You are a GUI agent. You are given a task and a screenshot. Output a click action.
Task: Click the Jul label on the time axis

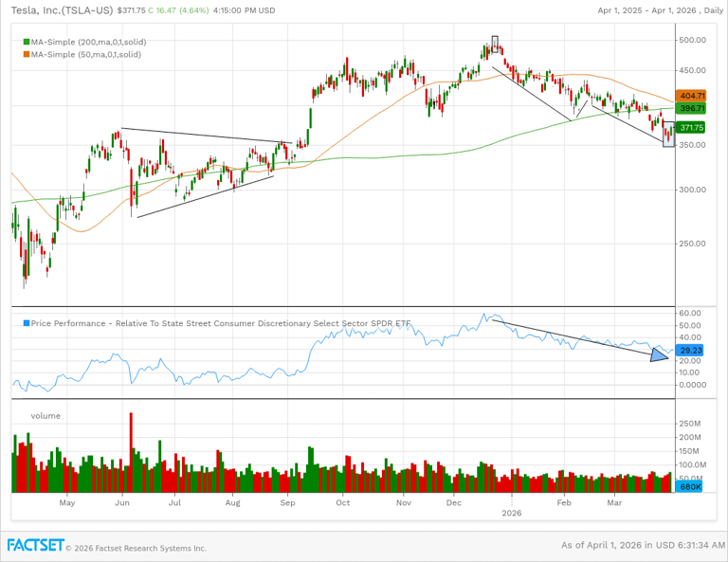point(174,502)
